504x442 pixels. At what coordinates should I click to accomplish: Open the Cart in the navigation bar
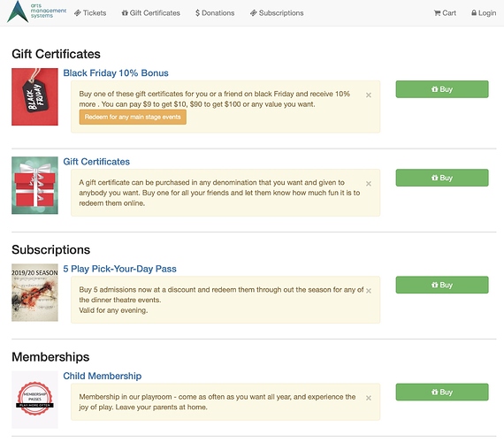pyautogui.click(x=445, y=13)
